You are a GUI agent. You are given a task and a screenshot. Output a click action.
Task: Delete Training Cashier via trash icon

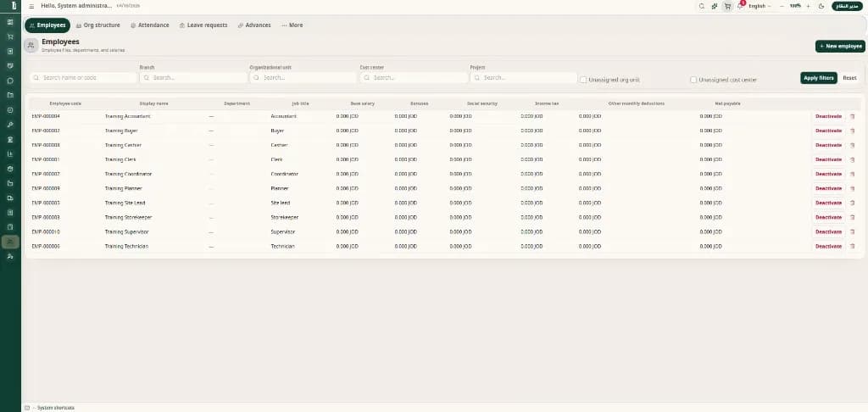click(853, 145)
